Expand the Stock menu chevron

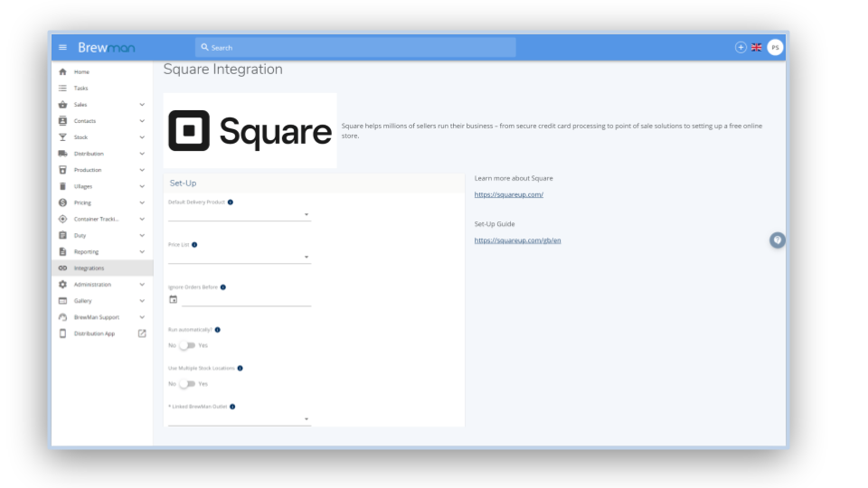[142, 137]
